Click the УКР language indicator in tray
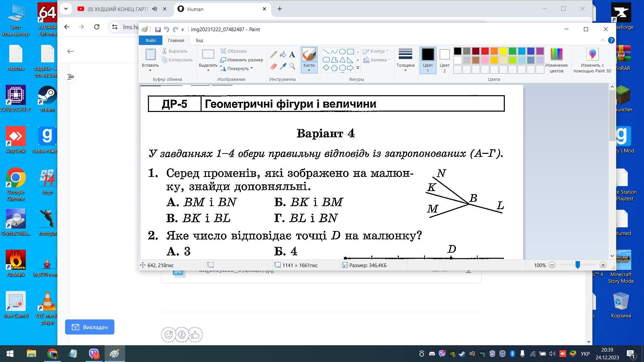The width and height of the screenshot is (644, 362). (x=585, y=354)
